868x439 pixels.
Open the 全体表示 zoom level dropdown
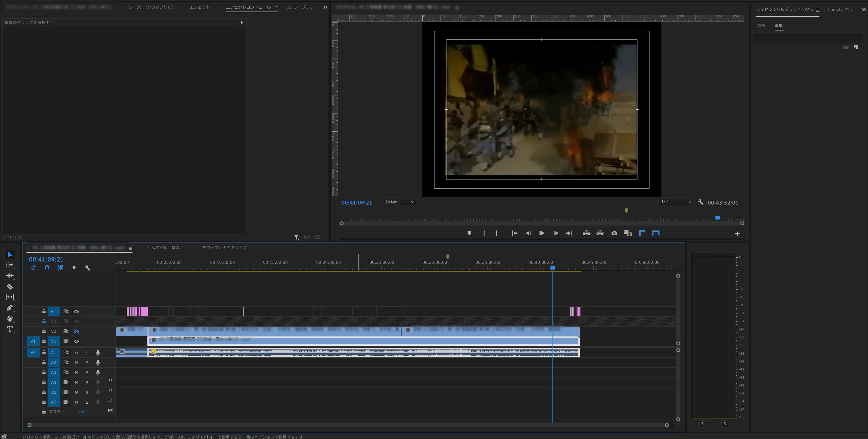pos(399,202)
